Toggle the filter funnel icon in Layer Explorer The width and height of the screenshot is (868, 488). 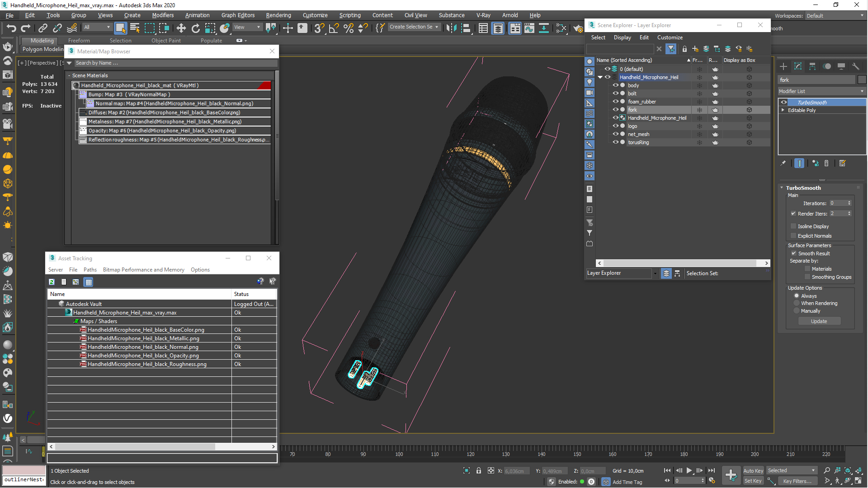click(x=671, y=49)
